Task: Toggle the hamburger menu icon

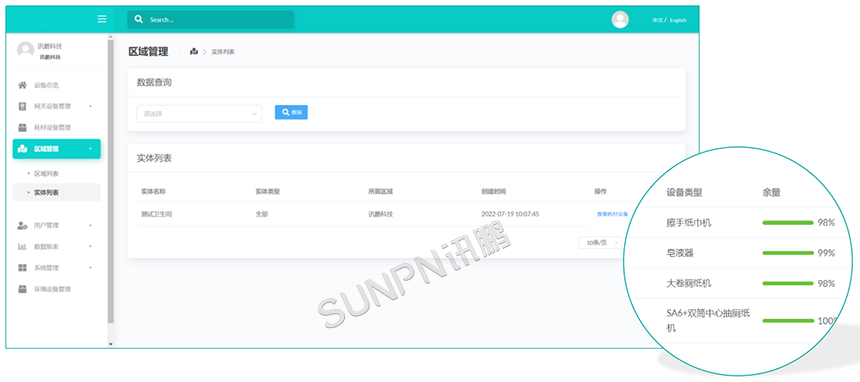Action: click(102, 19)
